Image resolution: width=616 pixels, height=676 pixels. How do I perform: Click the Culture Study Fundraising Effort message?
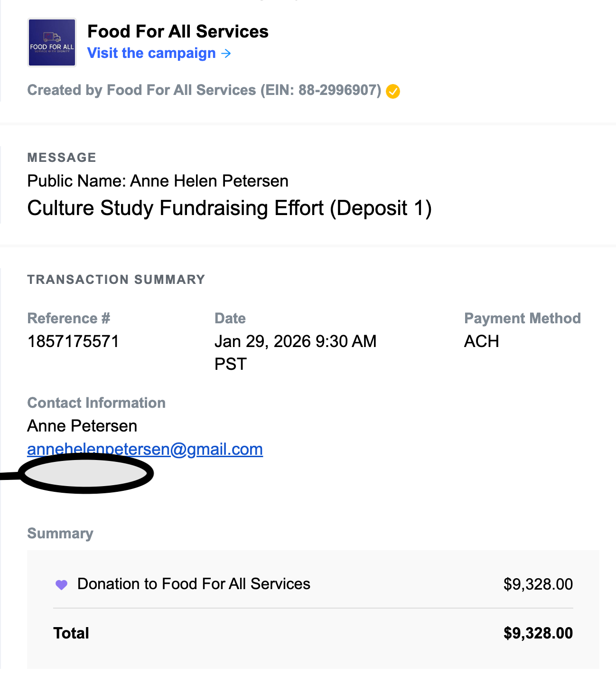point(229,208)
